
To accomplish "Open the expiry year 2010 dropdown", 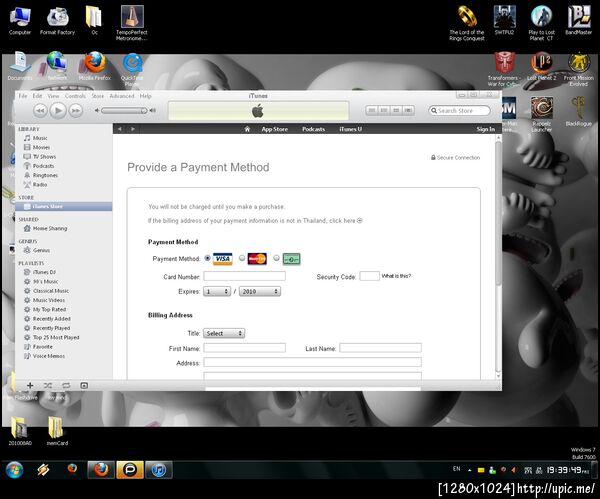I will click(260, 292).
